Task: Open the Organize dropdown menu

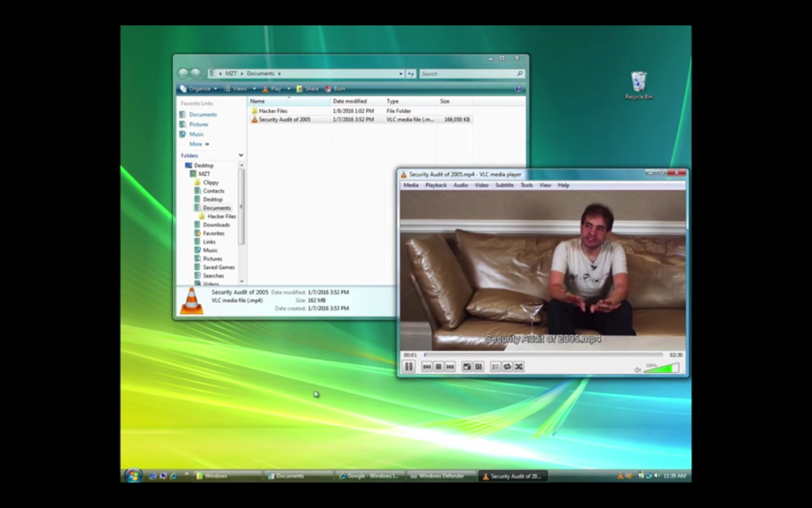Action: coord(199,89)
